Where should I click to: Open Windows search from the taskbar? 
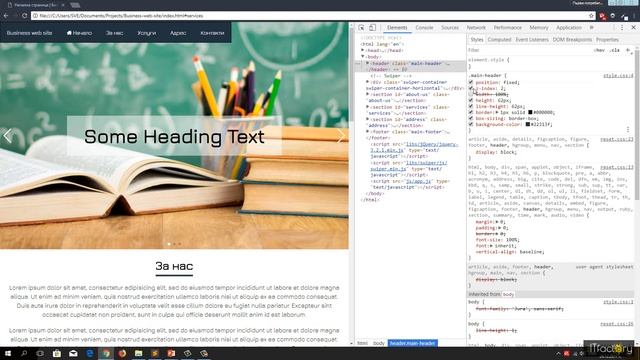(x=24, y=353)
